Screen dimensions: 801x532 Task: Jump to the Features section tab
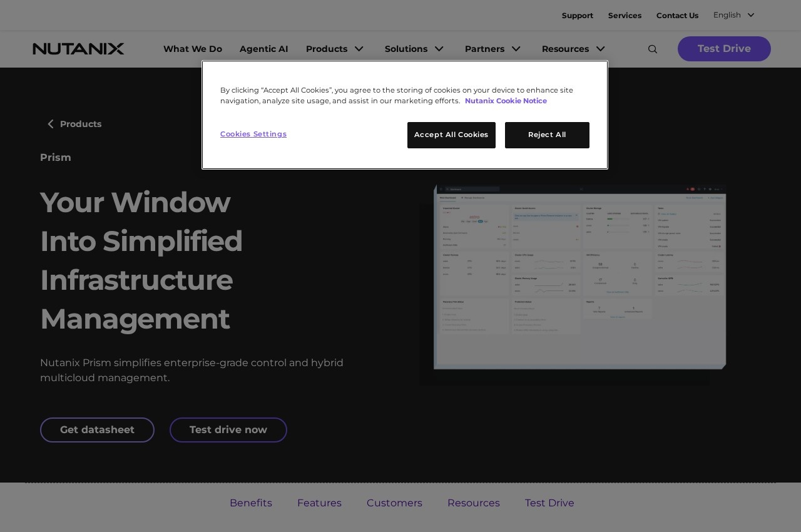(x=319, y=503)
